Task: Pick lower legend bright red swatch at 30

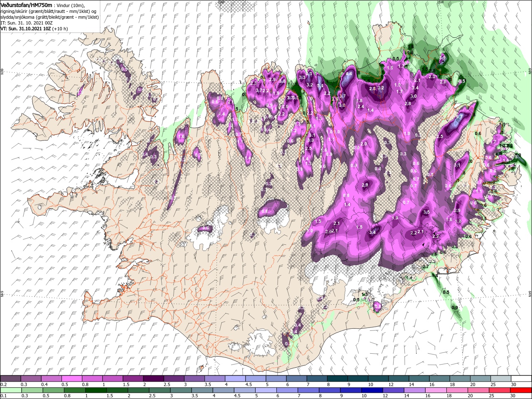Action: tap(520, 390)
